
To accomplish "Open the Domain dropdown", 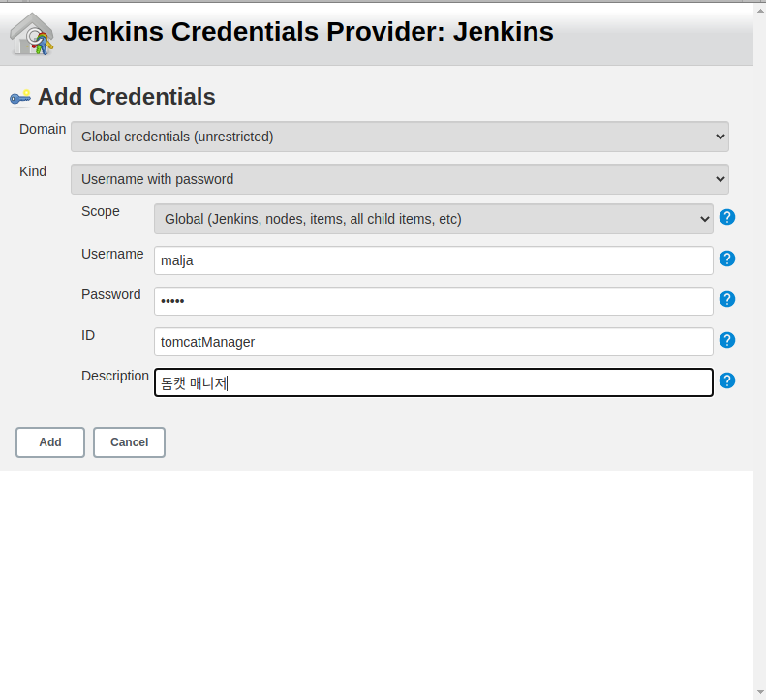I will click(400, 137).
